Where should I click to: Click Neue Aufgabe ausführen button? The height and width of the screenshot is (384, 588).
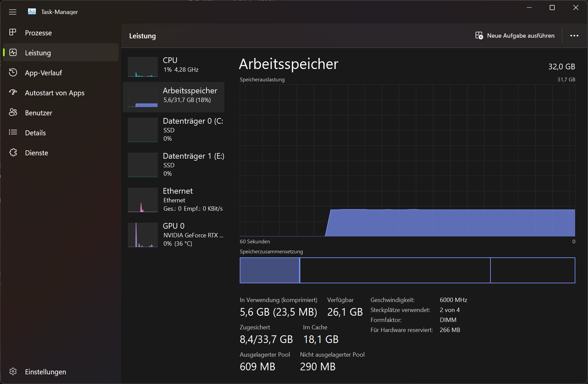point(515,36)
